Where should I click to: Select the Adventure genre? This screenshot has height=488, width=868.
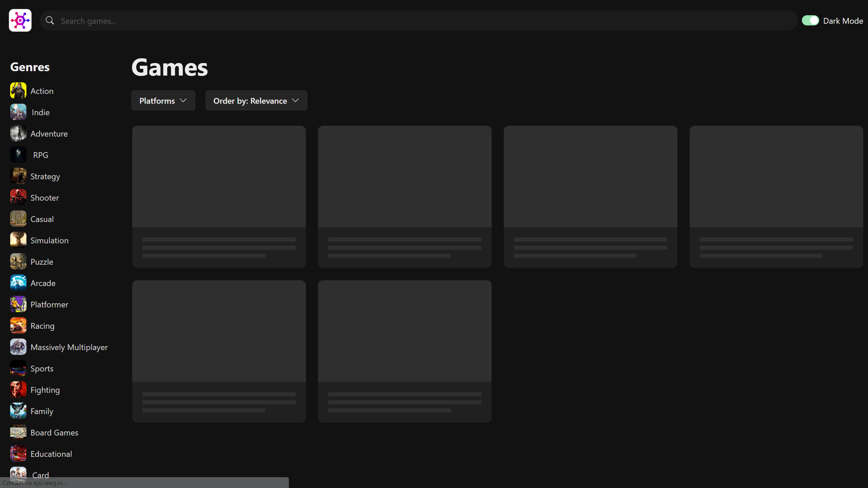click(49, 134)
